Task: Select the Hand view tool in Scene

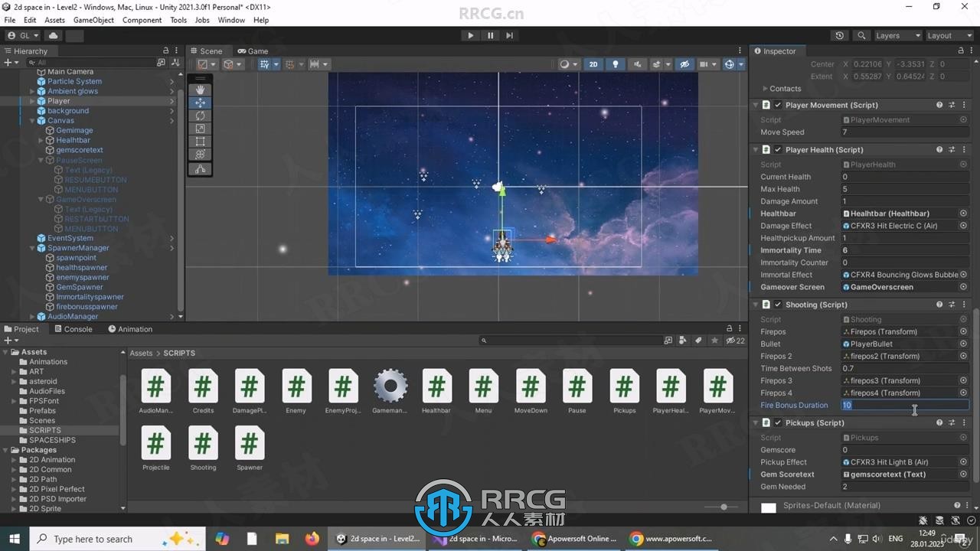Action: [200, 90]
